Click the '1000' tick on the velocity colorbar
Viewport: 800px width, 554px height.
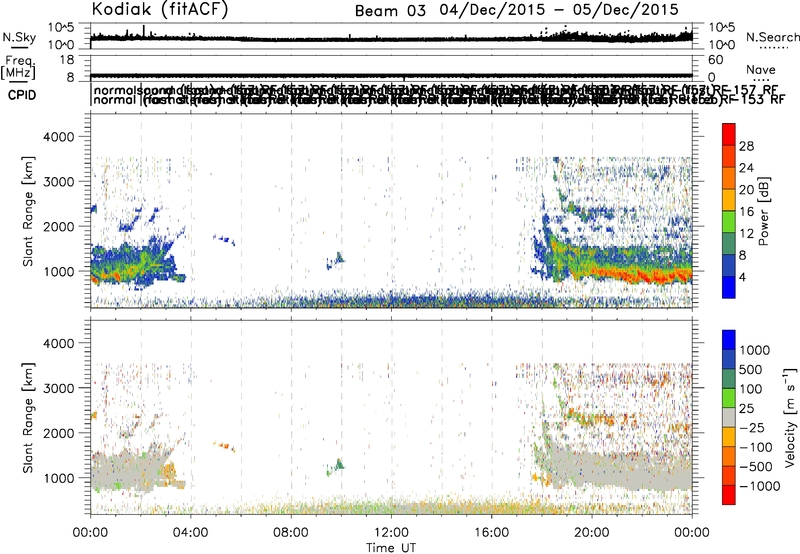[755, 350]
